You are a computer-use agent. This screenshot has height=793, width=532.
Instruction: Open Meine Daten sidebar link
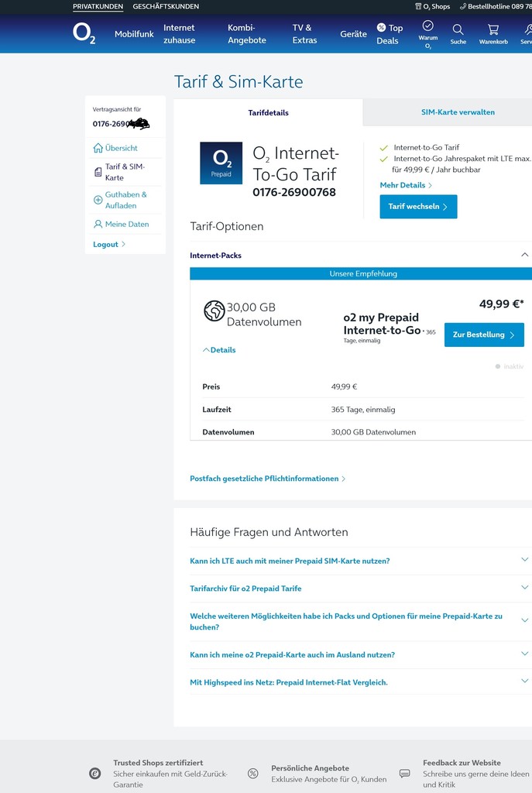[127, 224]
